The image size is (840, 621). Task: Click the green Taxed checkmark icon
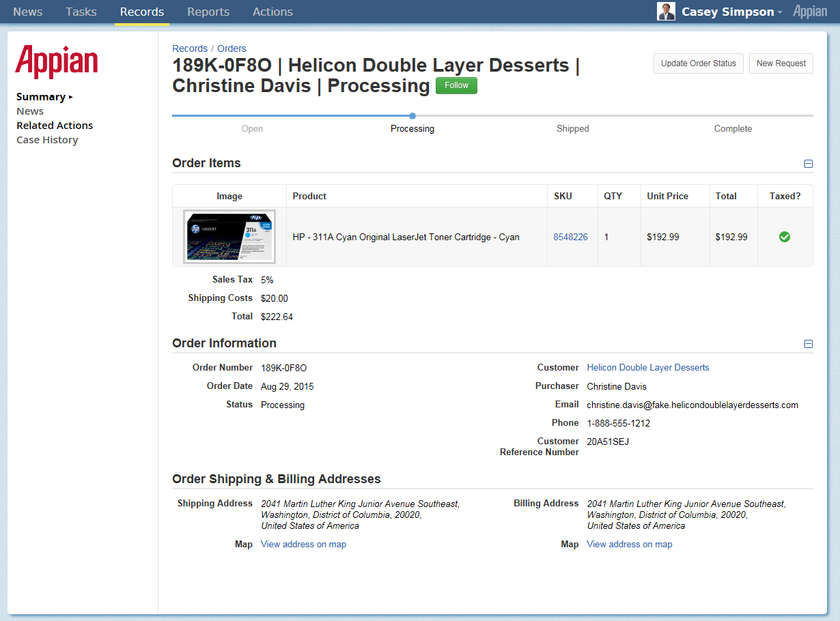785,237
